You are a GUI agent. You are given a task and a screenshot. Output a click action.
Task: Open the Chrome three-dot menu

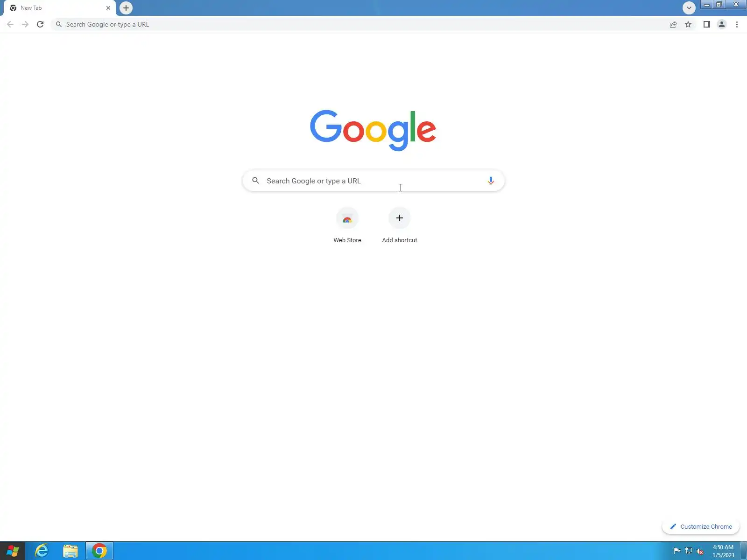point(737,24)
